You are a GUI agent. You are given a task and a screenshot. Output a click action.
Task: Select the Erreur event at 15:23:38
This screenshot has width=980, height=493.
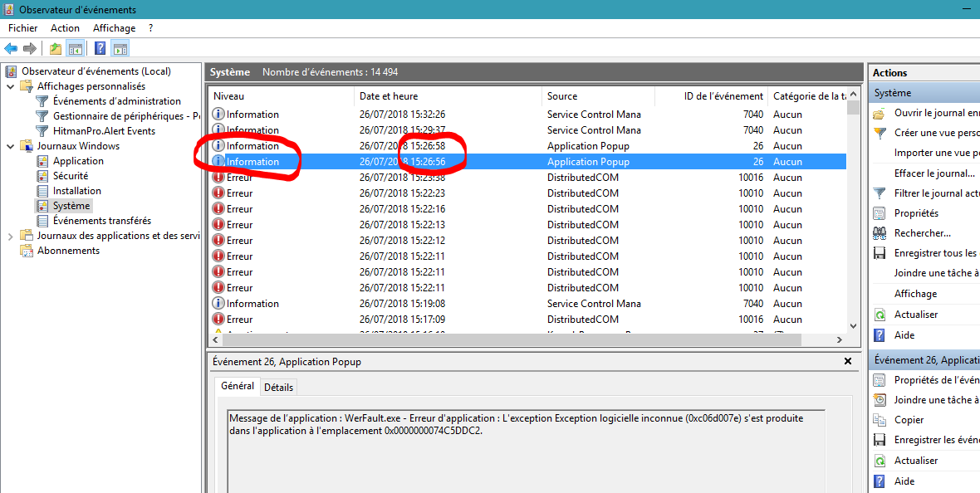(x=528, y=178)
